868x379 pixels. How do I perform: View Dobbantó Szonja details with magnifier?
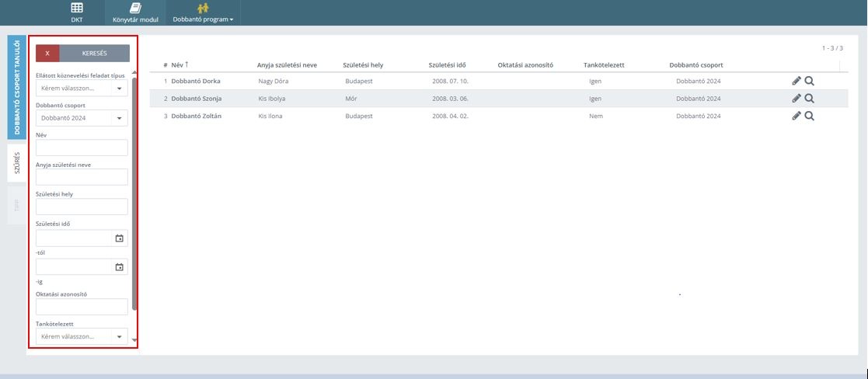click(x=809, y=99)
